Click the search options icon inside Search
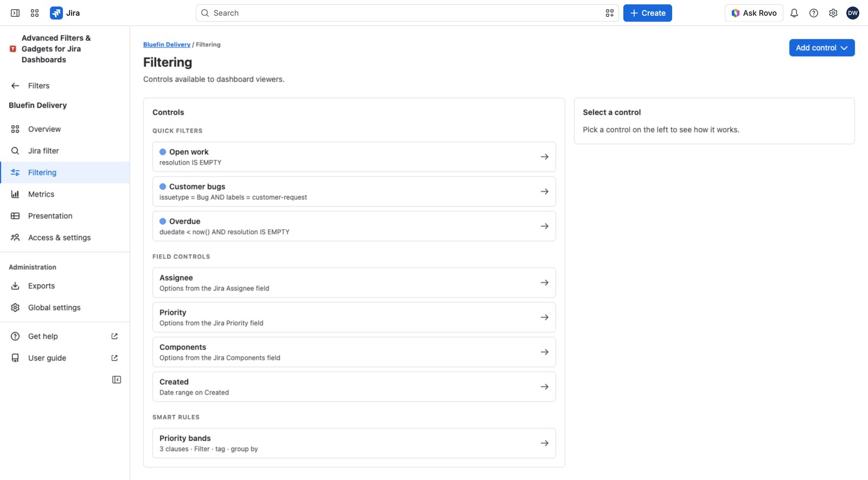Viewport: 868px width, 480px height. click(x=610, y=13)
